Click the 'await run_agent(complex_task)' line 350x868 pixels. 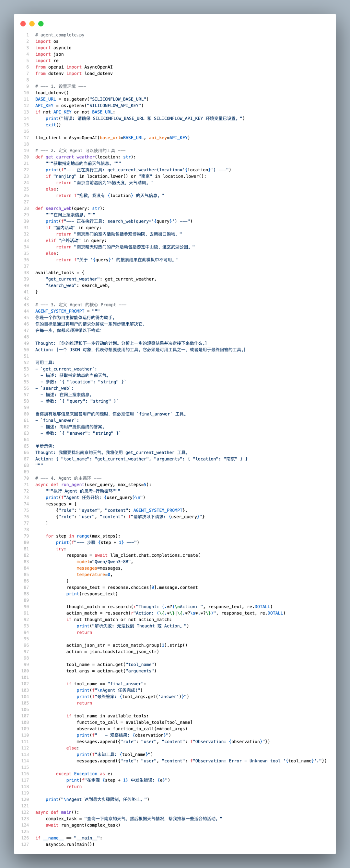[83, 825]
